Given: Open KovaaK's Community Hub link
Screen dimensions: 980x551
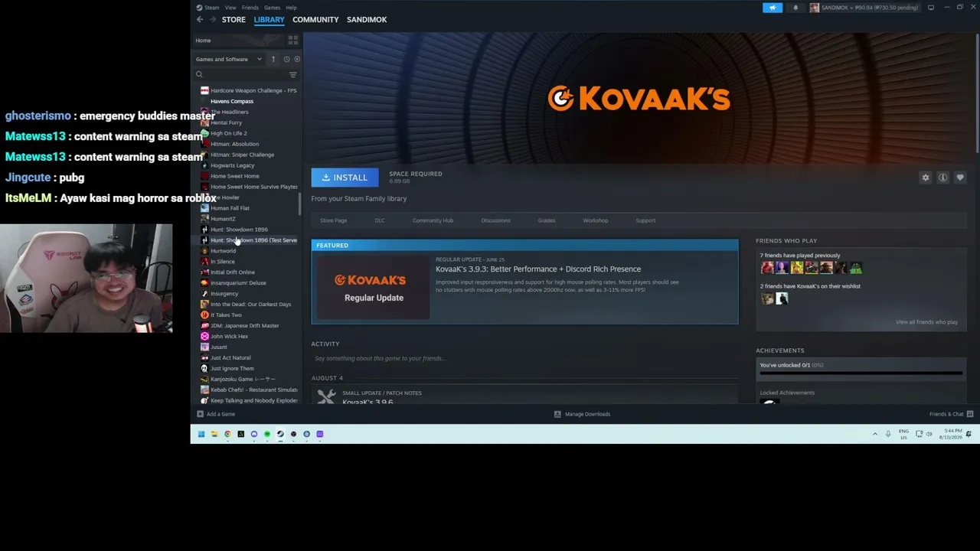Looking at the screenshot, I should 433,220.
